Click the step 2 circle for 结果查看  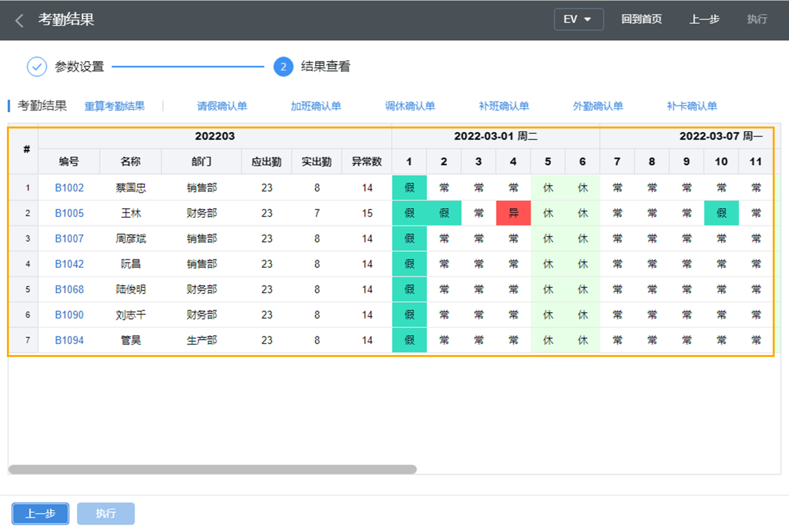point(283,66)
